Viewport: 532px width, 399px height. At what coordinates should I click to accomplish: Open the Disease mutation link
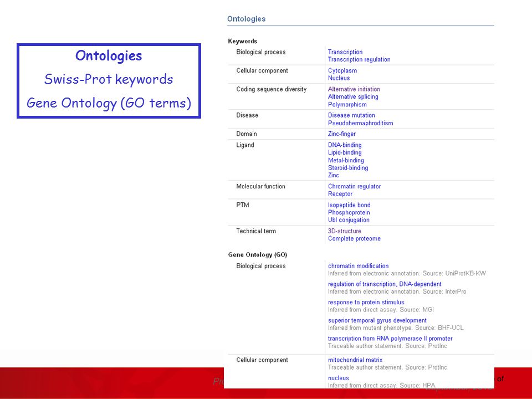pyautogui.click(x=351, y=115)
